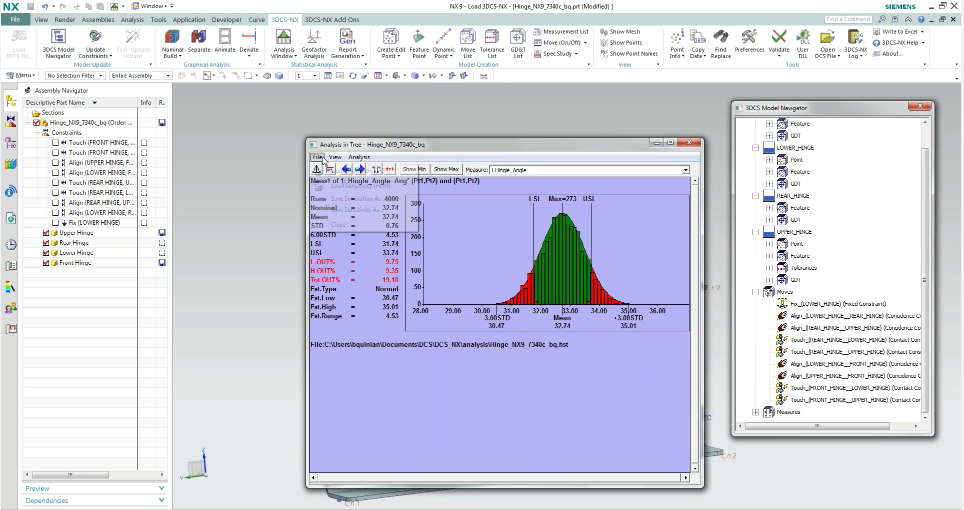This screenshot has height=510, width=964.
Task: Uncheck the Lower Hinge component checkbox
Action: pos(45,253)
